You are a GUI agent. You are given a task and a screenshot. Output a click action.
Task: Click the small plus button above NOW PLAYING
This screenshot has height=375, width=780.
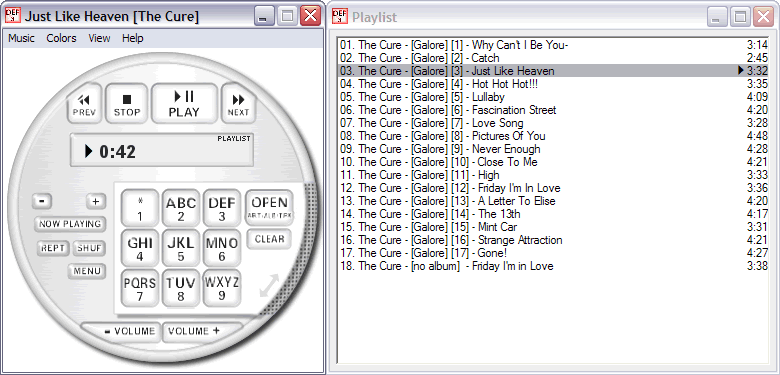[x=96, y=201]
